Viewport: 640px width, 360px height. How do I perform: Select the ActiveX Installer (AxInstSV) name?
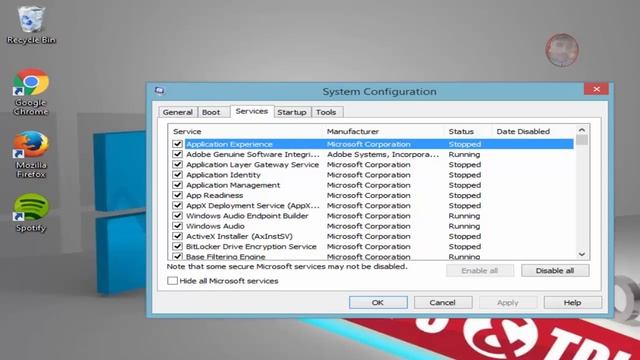239,236
